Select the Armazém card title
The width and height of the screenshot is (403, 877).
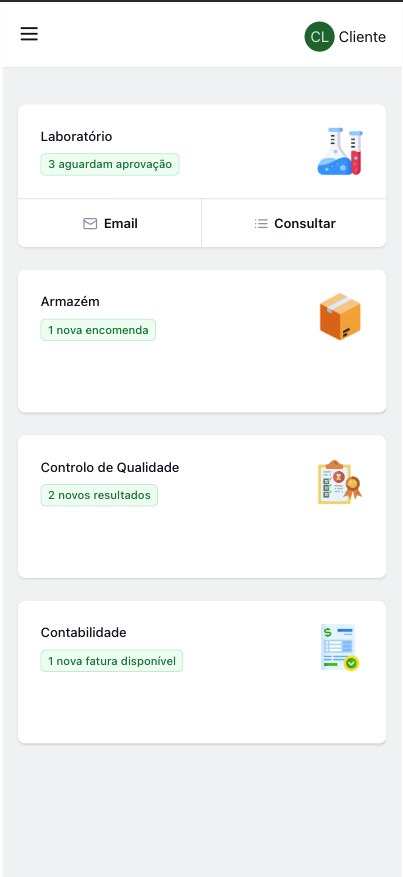(x=70, y=301)
